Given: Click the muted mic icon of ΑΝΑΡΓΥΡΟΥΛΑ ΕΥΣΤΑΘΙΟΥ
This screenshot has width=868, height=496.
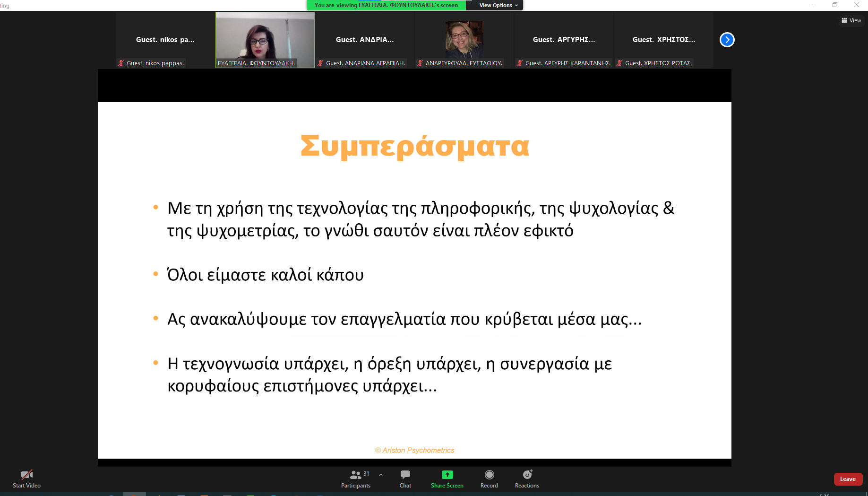Looking at the screenshot, I should (421, 63).
